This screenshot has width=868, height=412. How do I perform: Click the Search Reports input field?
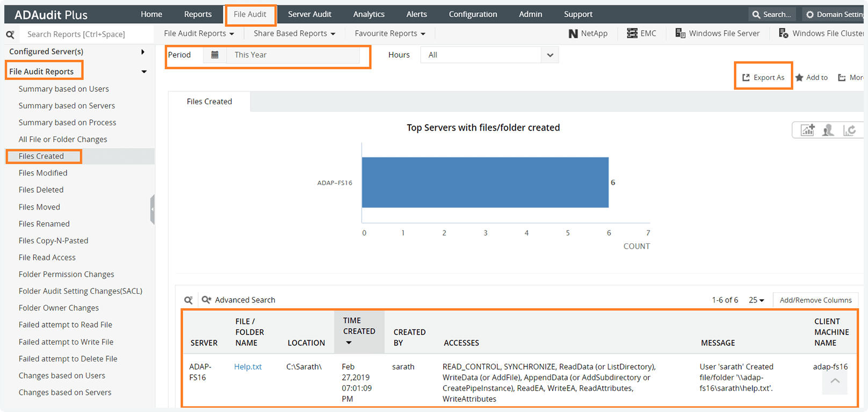click(86, 34)
